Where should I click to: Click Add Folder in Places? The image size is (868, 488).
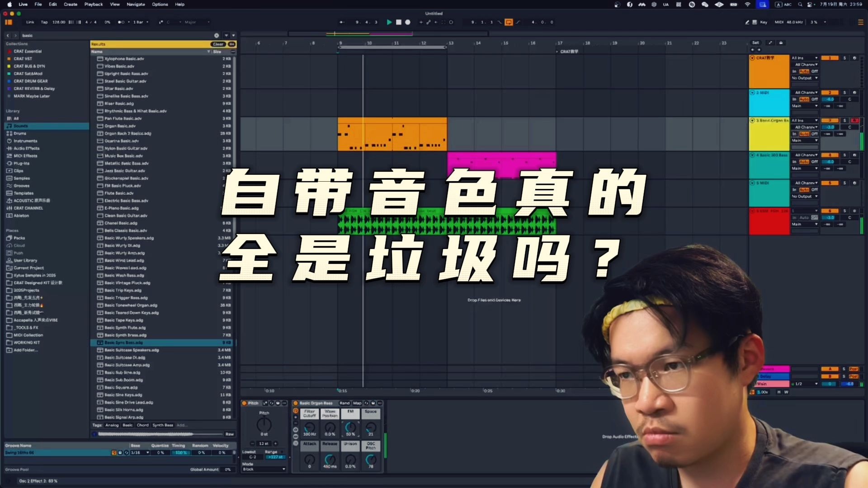point(47,350)
